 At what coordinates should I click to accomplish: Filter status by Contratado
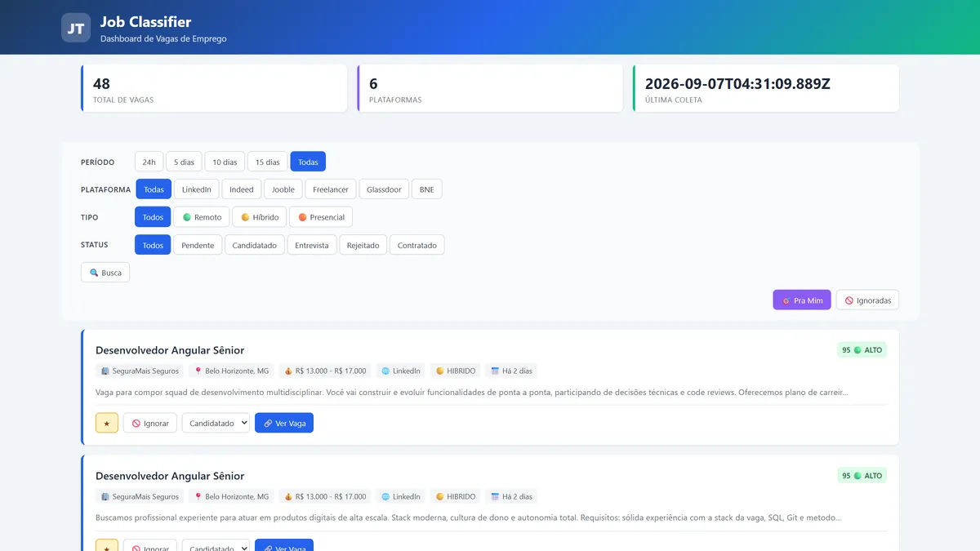click(417, 245)
